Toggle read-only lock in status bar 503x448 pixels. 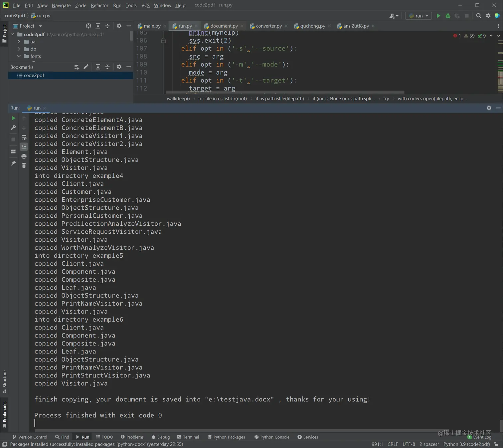click(x=496, y=444)
